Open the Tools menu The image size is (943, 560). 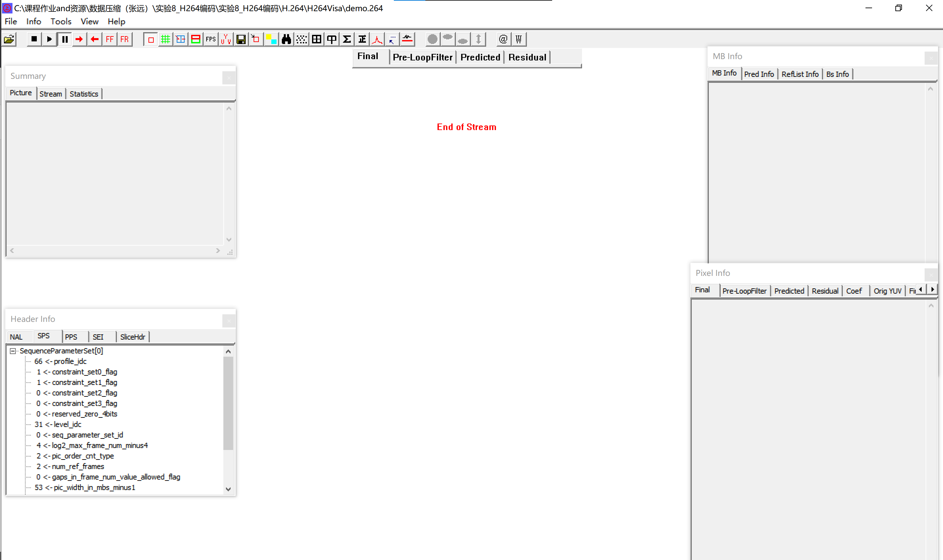[x=61, y=21]
